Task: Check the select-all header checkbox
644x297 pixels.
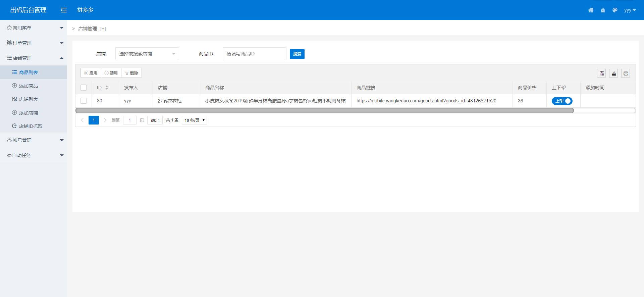Action: pos(84,88)
